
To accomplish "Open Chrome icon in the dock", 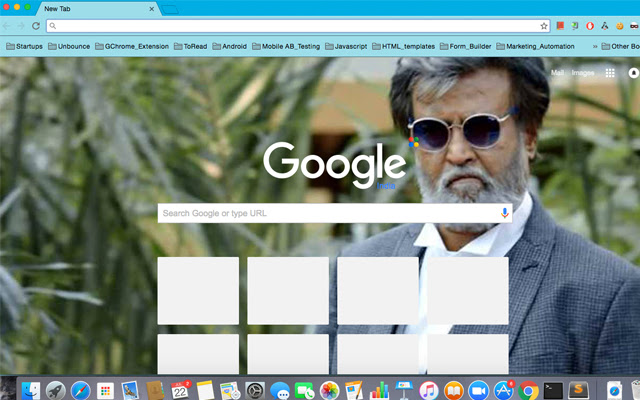I will coord(529,391).
